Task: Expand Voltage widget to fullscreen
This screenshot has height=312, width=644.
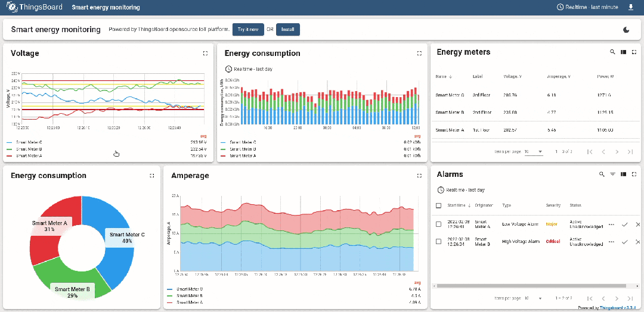Action: click(205, 53)
